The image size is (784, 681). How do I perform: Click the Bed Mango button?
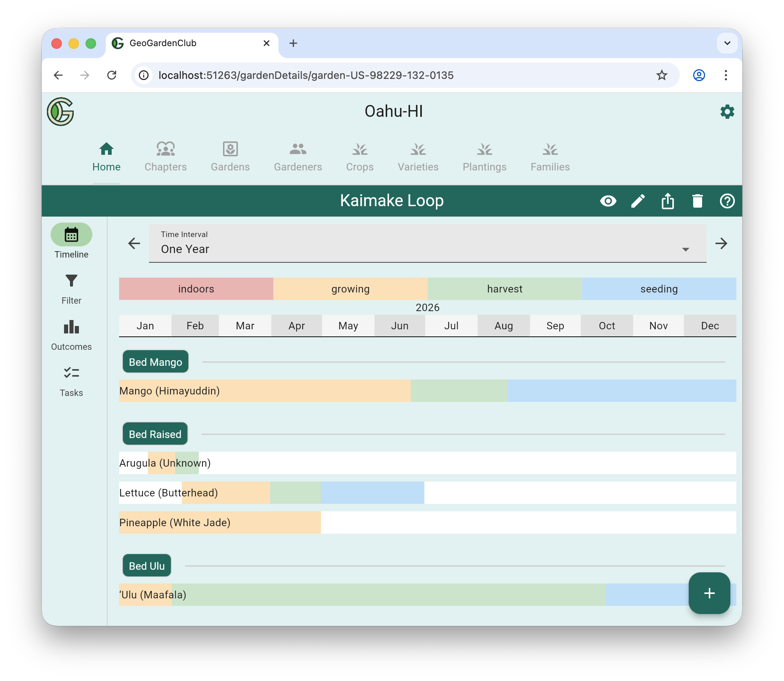tap(156, 362)
